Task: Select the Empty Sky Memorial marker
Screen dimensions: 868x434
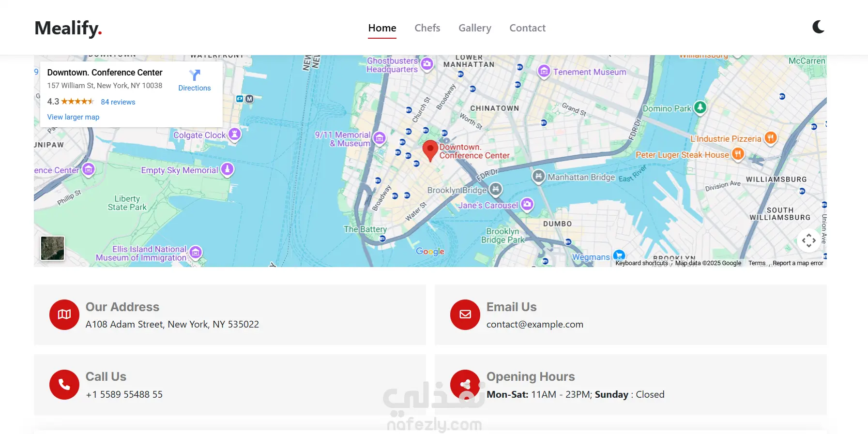Action: 227,169
